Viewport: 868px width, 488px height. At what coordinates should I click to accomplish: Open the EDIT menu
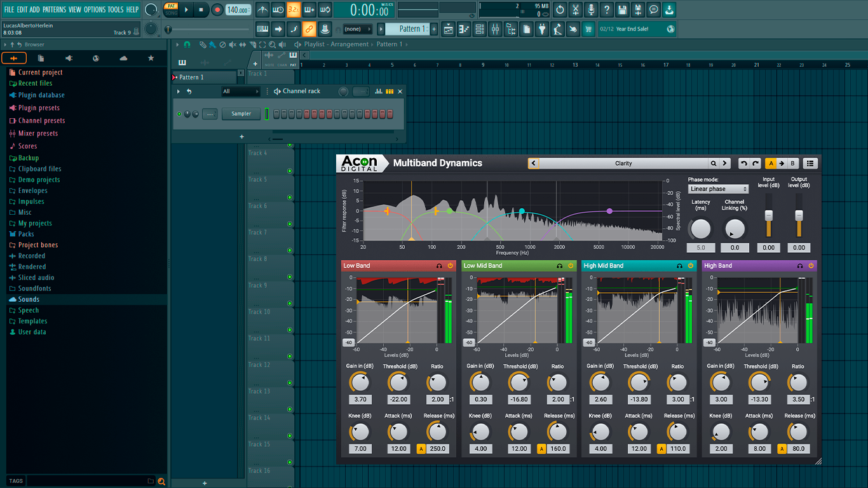(22, 10)
